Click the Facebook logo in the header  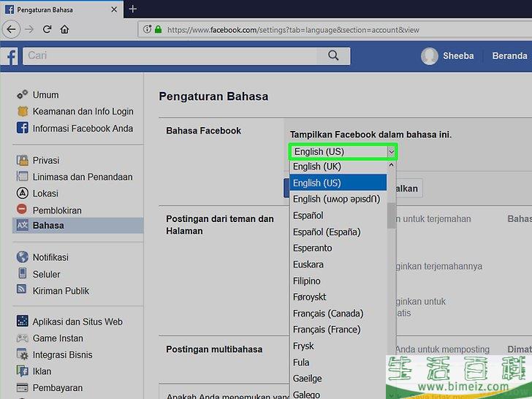[11, 56]
